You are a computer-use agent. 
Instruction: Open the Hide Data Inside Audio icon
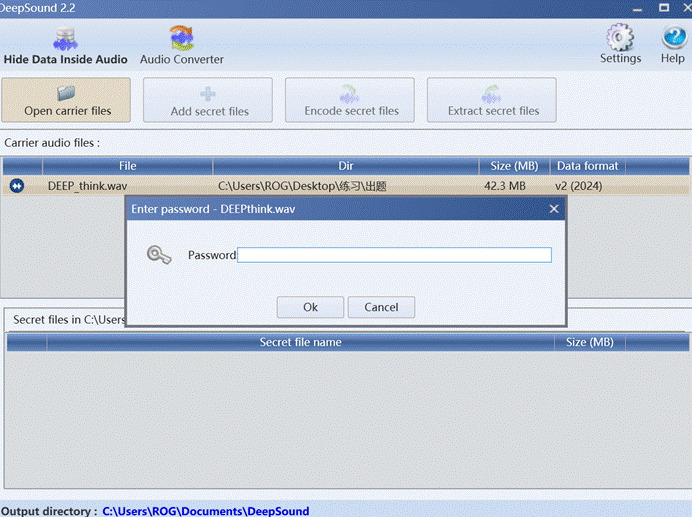pos(65,39)
